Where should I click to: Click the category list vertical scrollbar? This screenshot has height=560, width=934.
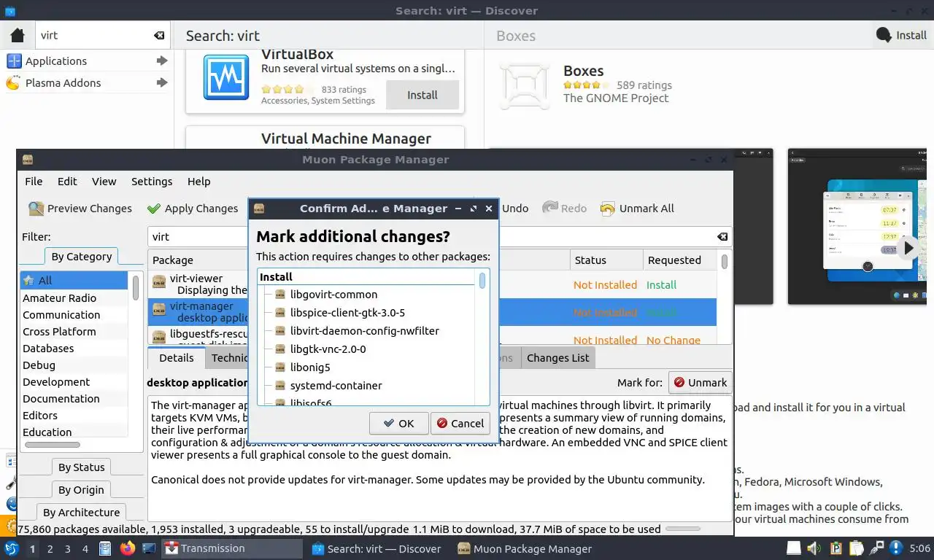tap(136, 287)
